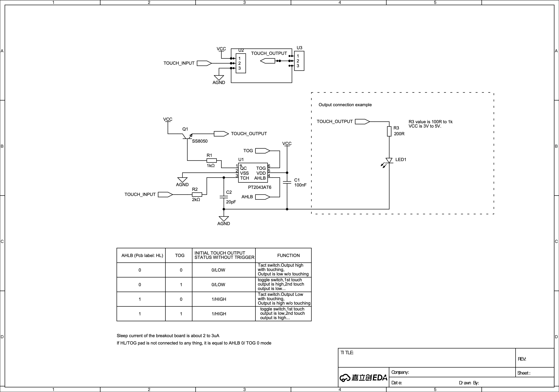Click the U1 IC body

[x=253, y=173]
